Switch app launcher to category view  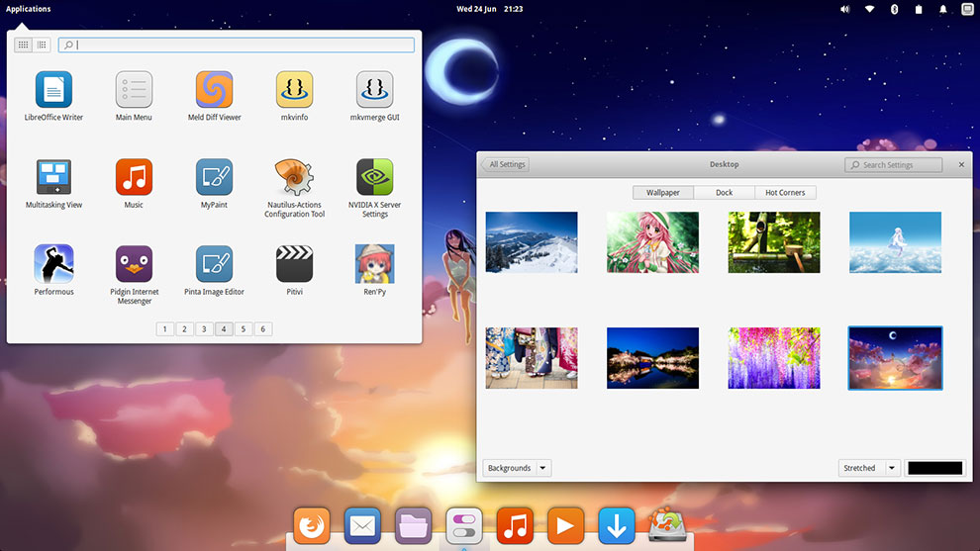[x=42, y=45]
